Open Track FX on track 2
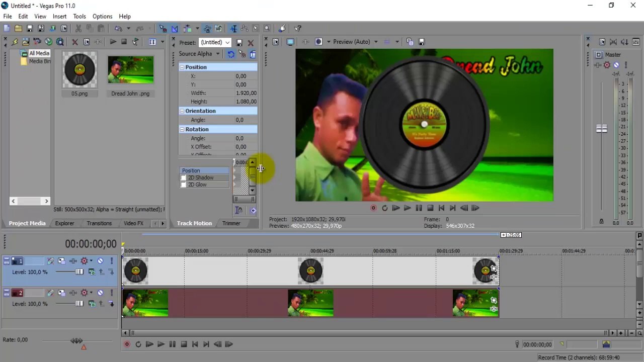This screenshot has height=362, width=644. (x=73, y=293)
